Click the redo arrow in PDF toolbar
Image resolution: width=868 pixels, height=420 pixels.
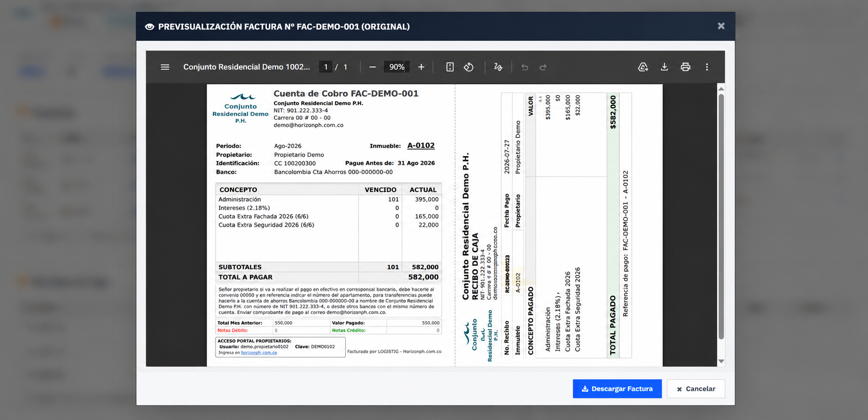tap(543, 67)
